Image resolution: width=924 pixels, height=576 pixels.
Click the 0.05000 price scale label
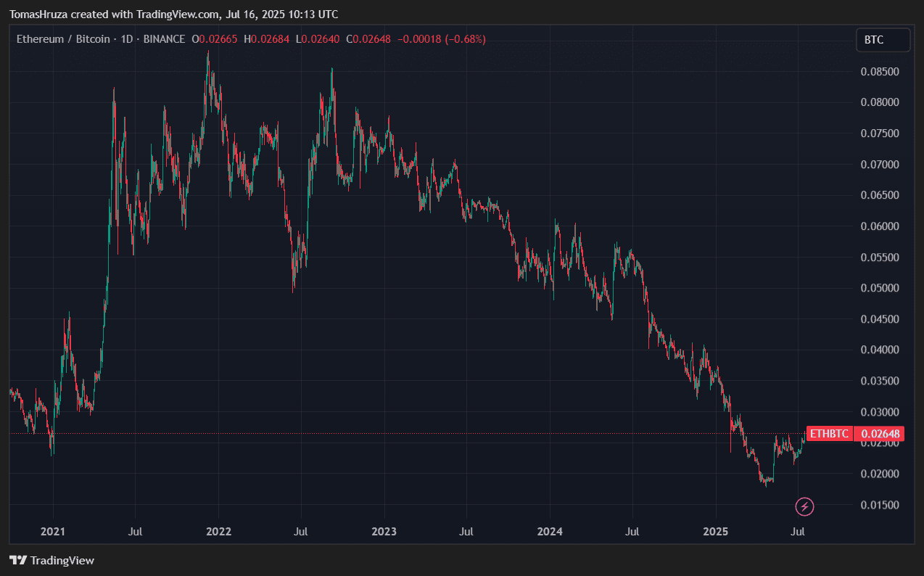pyautogui.click(x=879, y=288)
